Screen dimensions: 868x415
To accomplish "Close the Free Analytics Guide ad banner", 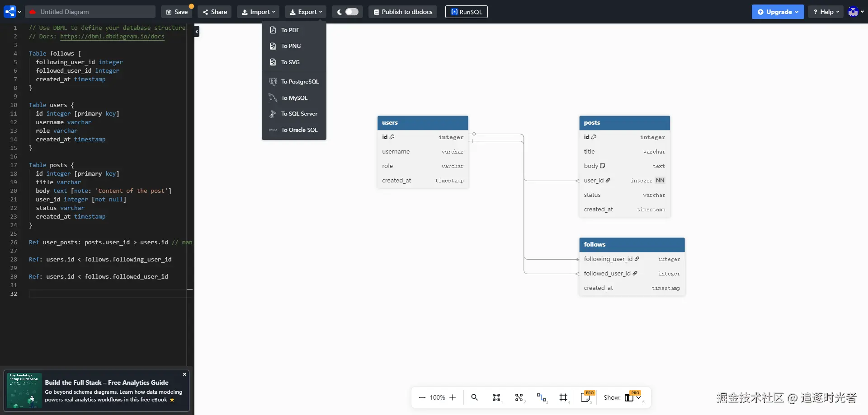I will [x=184, y=374].
